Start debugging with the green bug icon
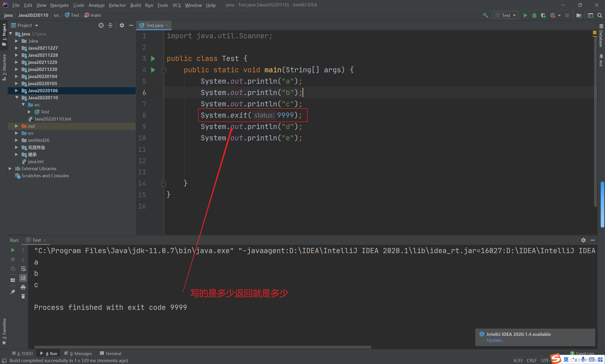 pos(534,15)
